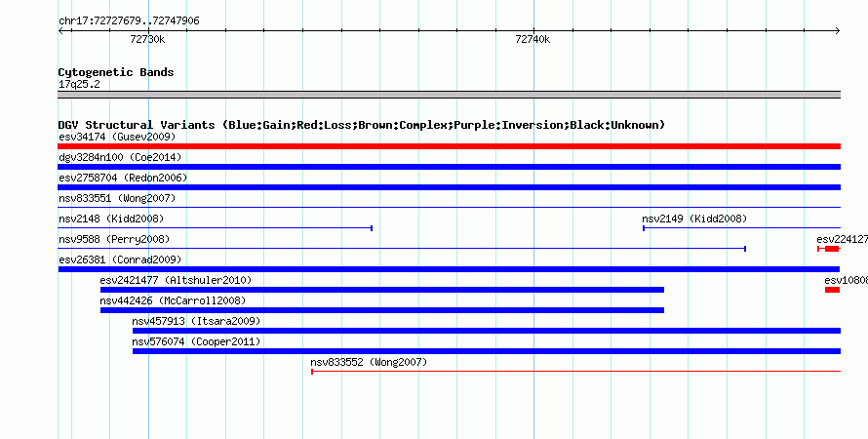Click the small red esv224127 variant glyph
Viewport: 868px width, 439px height.
[x=829, y=249]
